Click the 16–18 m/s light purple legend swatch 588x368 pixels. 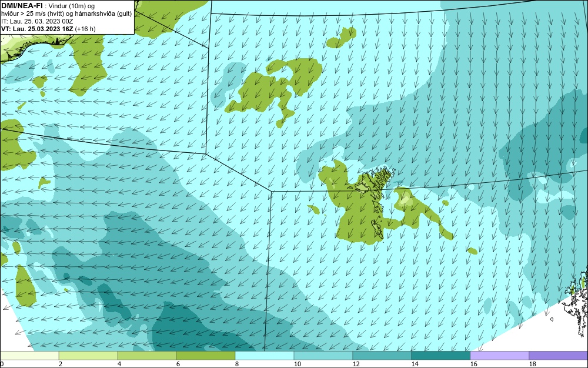[499, 355]
